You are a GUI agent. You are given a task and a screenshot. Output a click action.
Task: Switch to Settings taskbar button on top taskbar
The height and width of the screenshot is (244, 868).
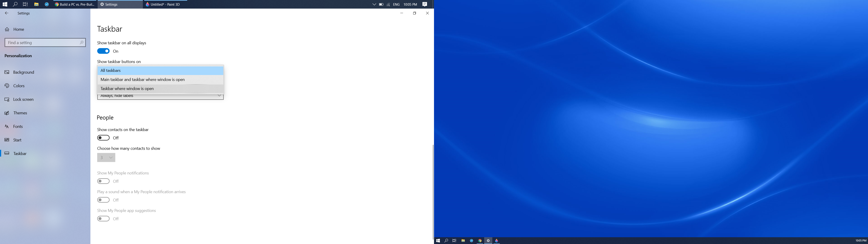tap(120, 4)
